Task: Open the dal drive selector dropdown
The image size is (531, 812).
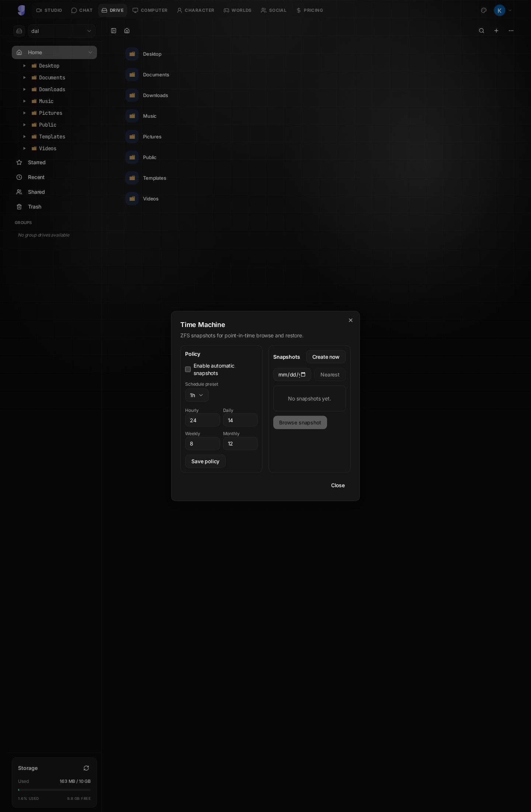Action: point(62,31)
